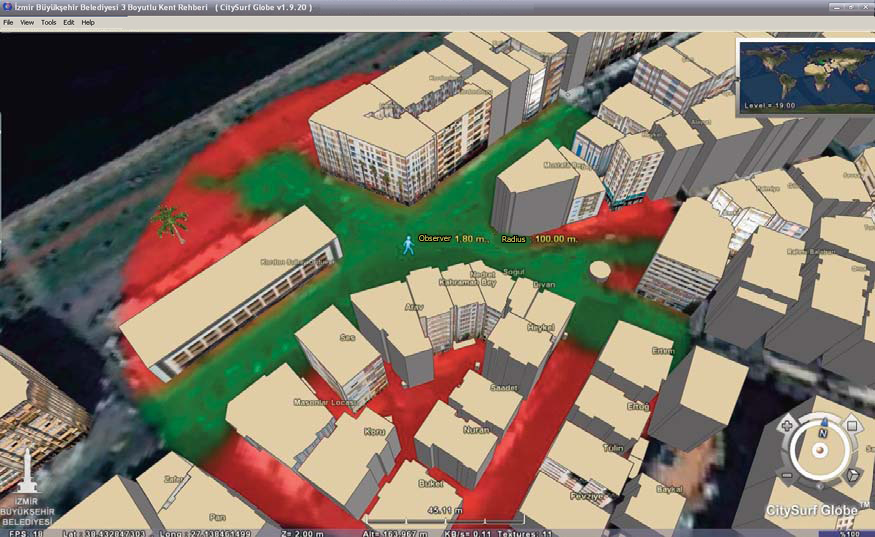The width and height of the screenshot is (875, 537).
Task: Click the zoom out minus button on navigator
Action: click(x=787, y=476)
